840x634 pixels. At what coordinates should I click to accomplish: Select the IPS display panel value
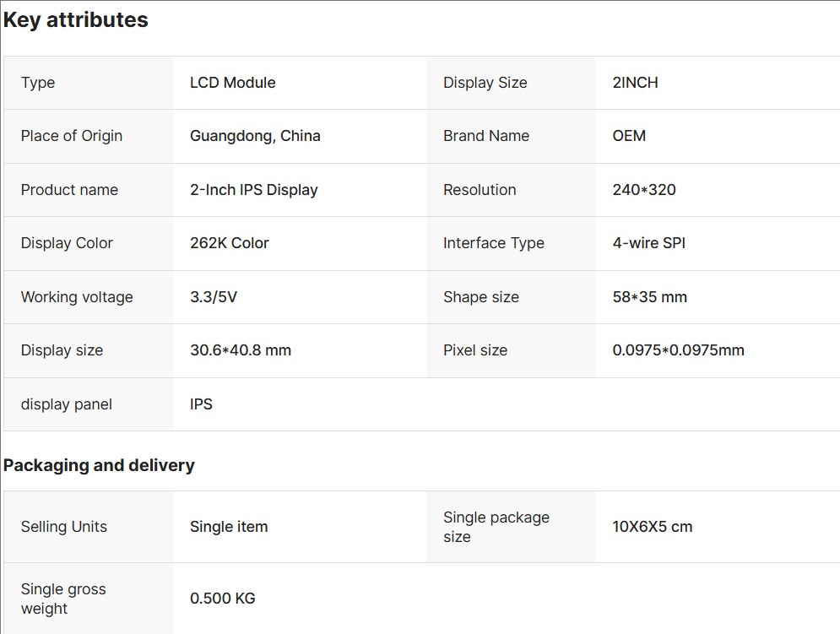coord(202,404)
